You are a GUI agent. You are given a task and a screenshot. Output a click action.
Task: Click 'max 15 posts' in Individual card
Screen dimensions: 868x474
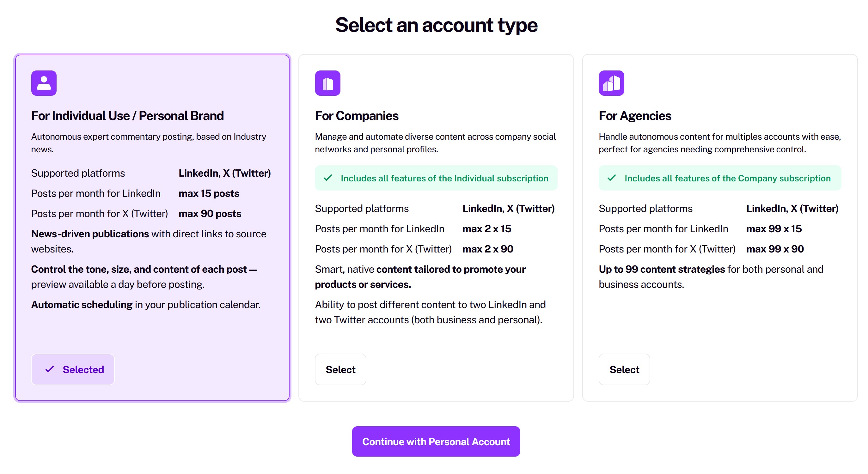point(209,193)
